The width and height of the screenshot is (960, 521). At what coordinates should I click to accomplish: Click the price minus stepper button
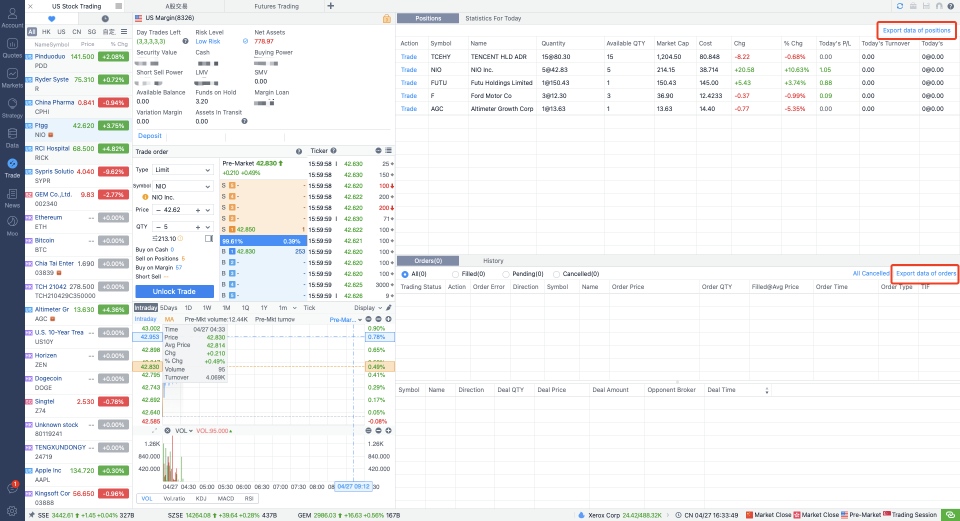pos(159,210)
